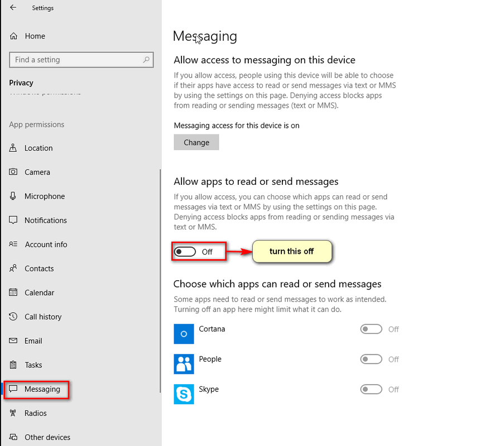Click the Find a setting field
The image size is (504, 446).
pos(75,60)
